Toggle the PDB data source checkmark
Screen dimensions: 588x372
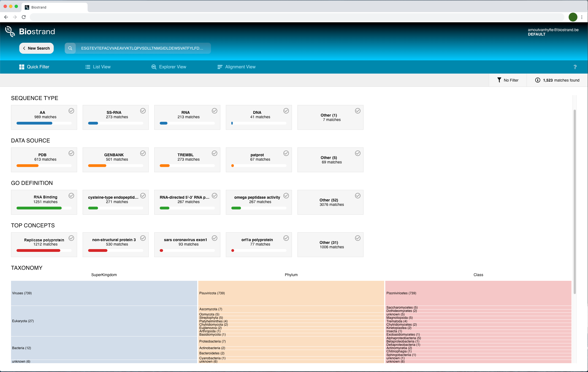click(x=71, y=153)
